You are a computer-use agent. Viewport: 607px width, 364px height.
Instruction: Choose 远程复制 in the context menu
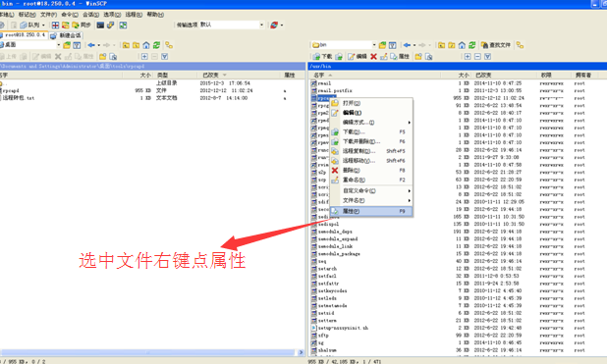(371, 151)
